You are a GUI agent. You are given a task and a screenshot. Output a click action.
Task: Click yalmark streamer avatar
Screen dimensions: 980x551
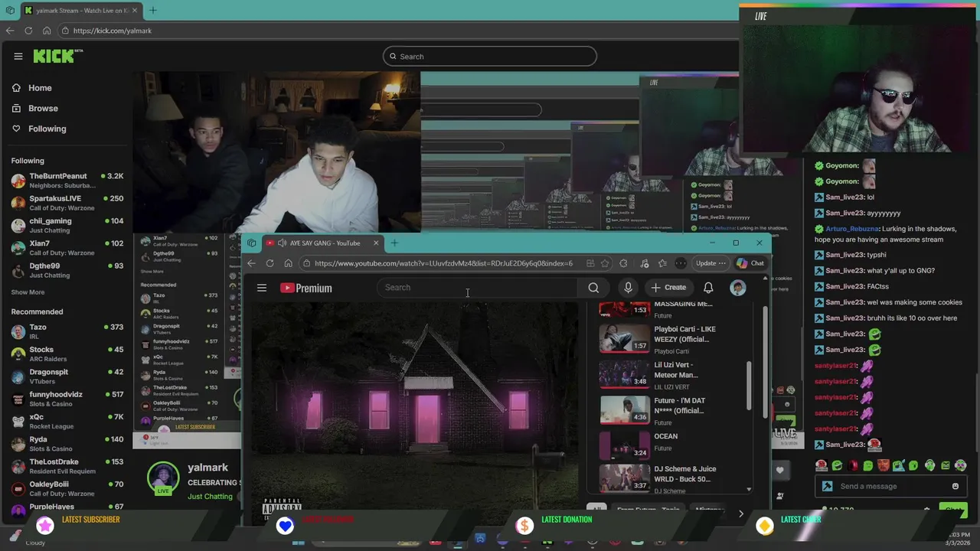coord(163,478)
